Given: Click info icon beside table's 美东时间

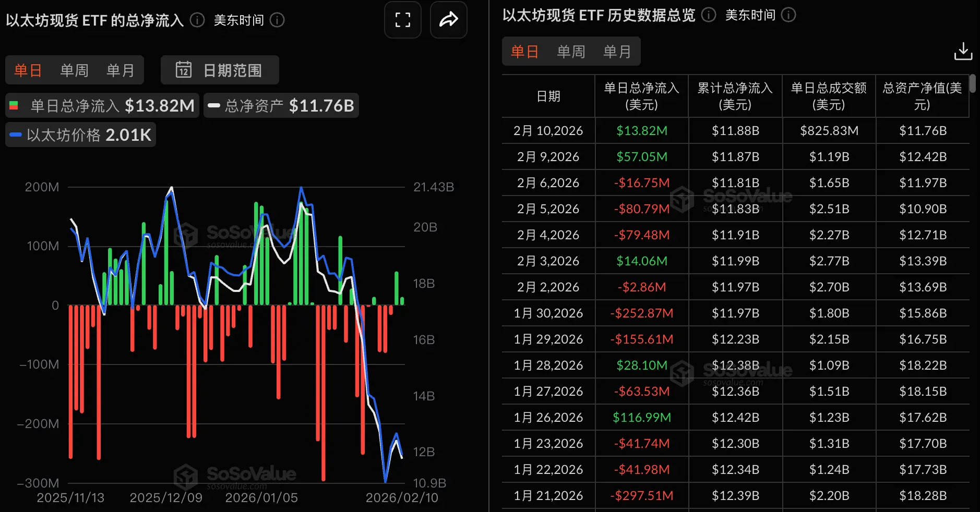Looking at the screenshot, I should click(x=788, y=15).
